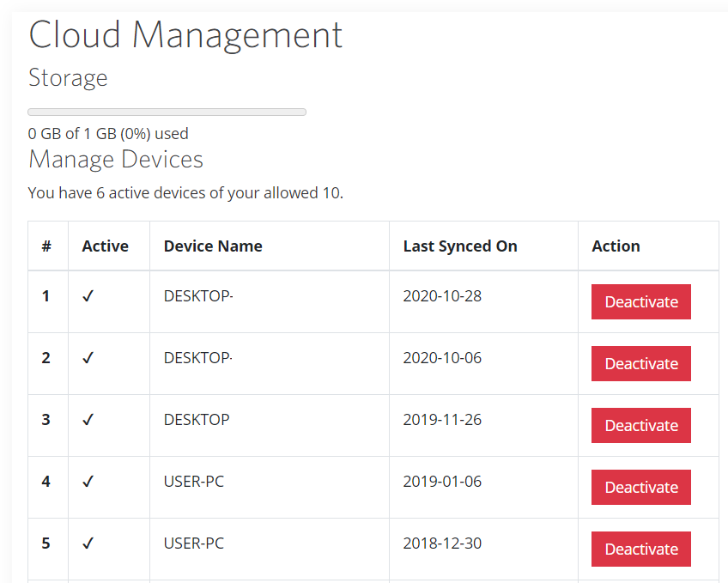Click the Last Synced On column header
Image resolution: width=728 pixels, height=583 pixels.
pos(460,246)
